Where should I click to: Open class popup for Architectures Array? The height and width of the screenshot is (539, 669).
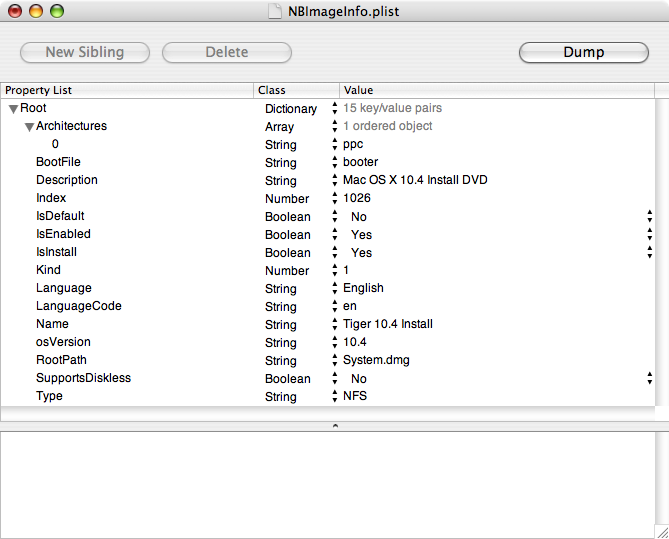click(335, 126)
